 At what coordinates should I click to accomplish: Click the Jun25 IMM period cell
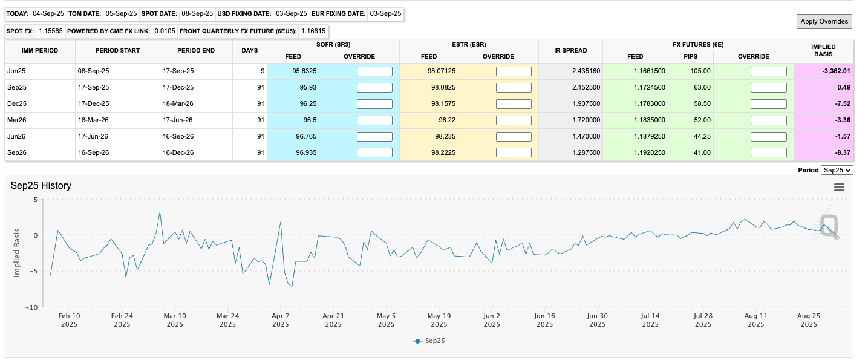coord(40,71)
